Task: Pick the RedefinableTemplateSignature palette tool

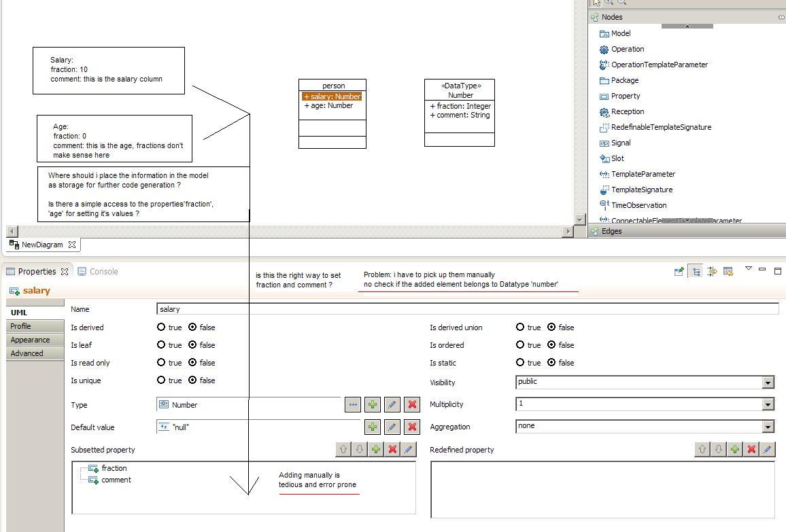Action: (655, 127)
